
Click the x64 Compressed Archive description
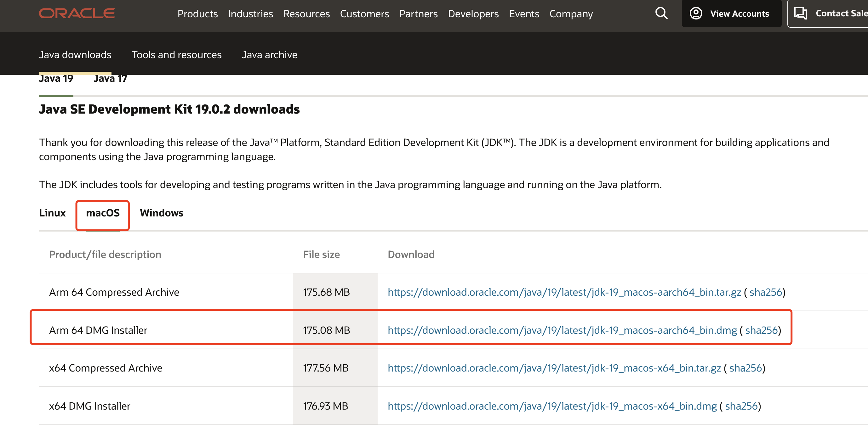[x=106, y=368]
